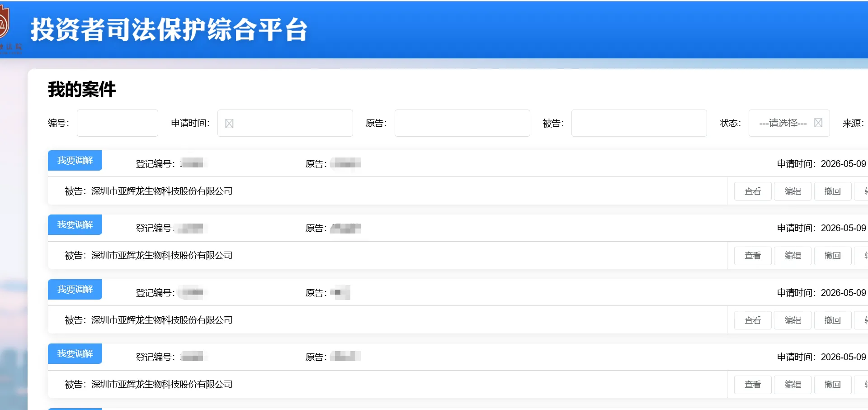Click 编辑 for the second case

793,256
